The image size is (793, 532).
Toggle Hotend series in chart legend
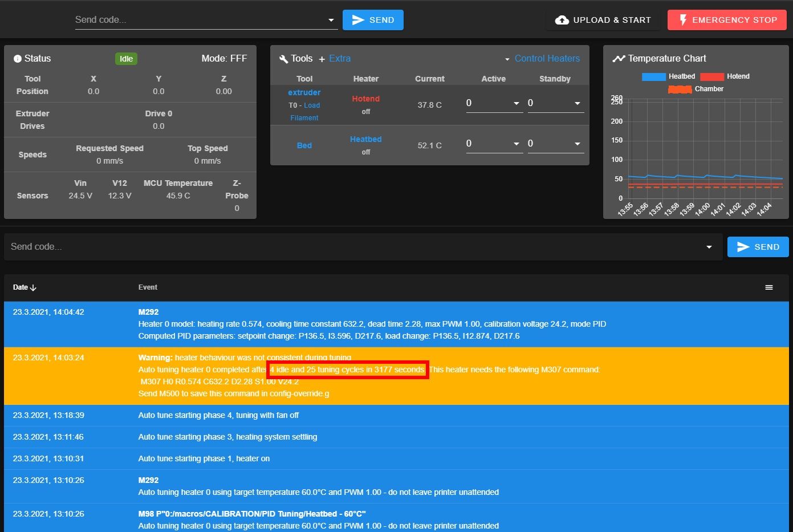pos(725,76)
